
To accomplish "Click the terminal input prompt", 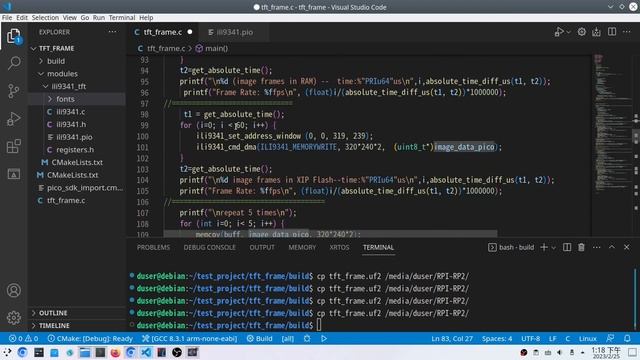I will click(x=319, y=325).
